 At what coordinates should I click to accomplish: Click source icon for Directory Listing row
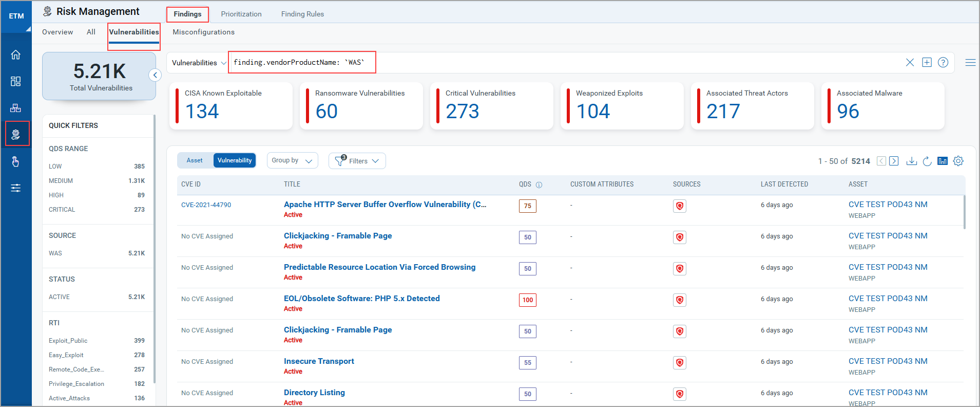[x=680, y=394]
